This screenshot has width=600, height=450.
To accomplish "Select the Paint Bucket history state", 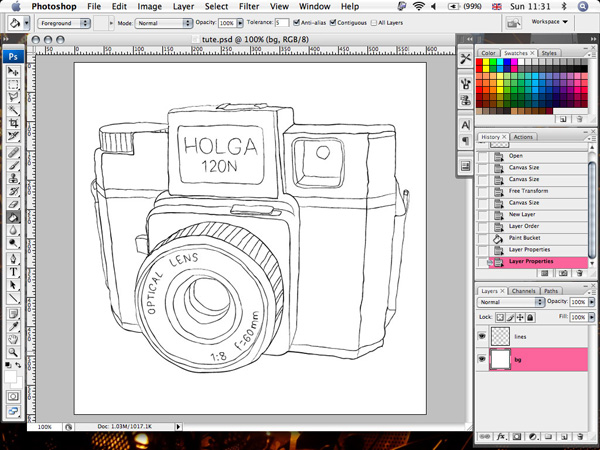I will coord(532,238).
